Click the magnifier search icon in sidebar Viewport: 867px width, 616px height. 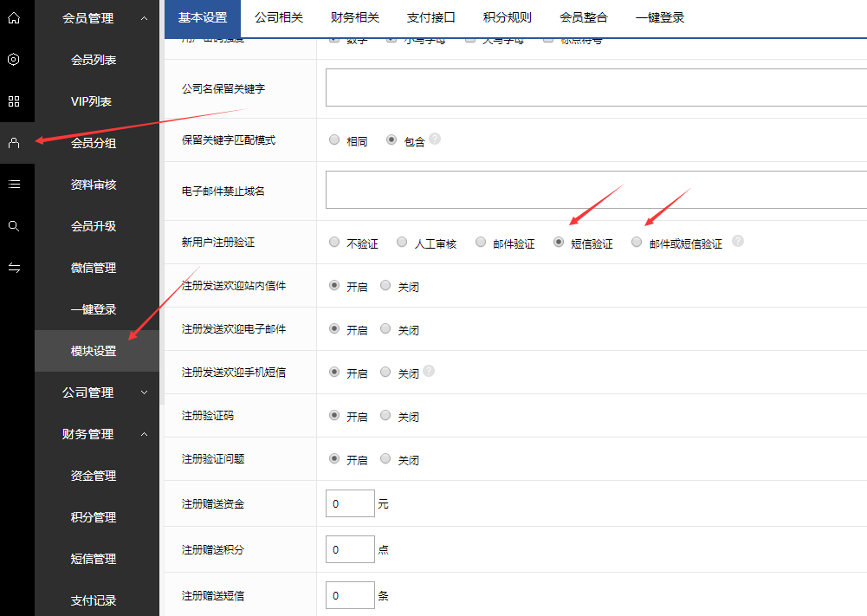point(13,226)
